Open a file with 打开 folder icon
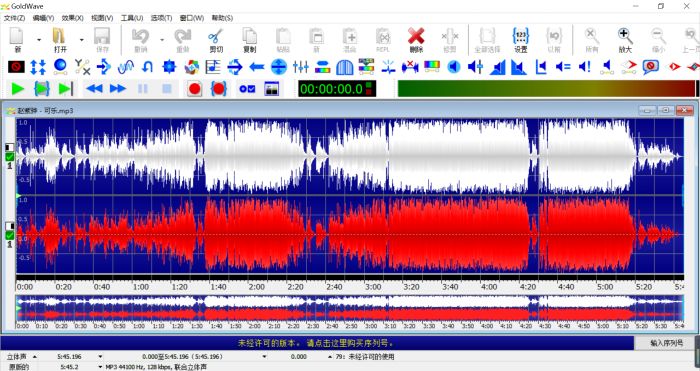Viewport: 700px width, 371px height. [60, 40]
